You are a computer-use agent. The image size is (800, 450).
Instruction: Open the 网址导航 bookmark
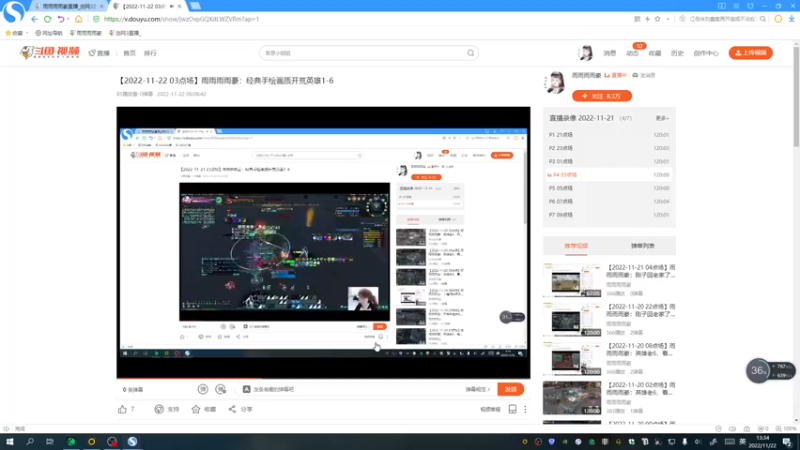click(48, 33)
